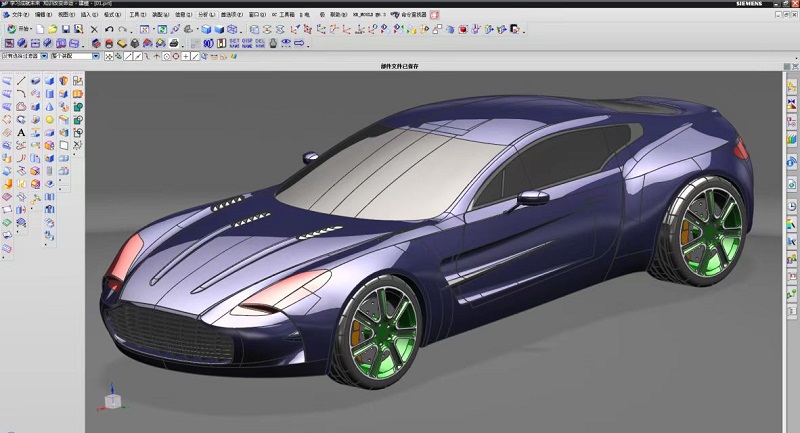800x433 pixels.
Task: Toggle the eye show/hide icon in the toolbar
Action: [286, 43]
